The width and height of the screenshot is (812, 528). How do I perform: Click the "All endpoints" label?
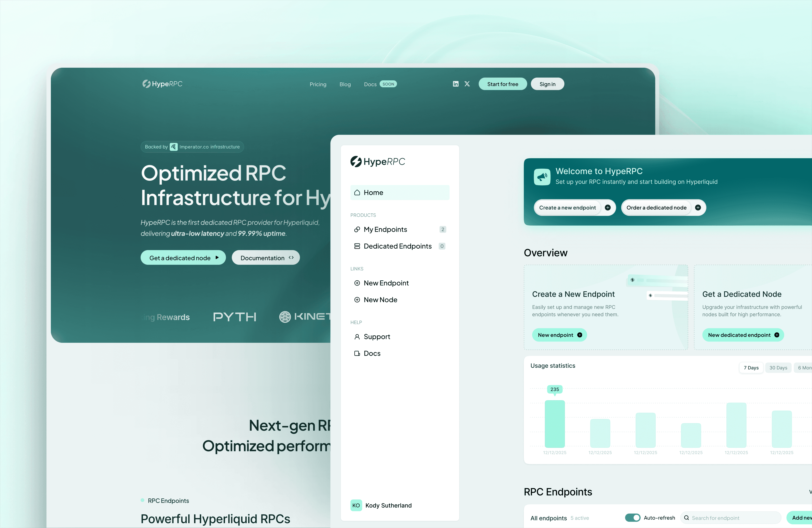pos(549,518)
